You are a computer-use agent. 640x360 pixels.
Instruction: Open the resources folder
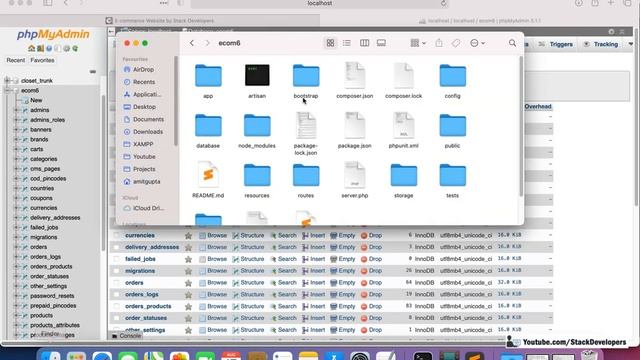[x=257, y=175]
